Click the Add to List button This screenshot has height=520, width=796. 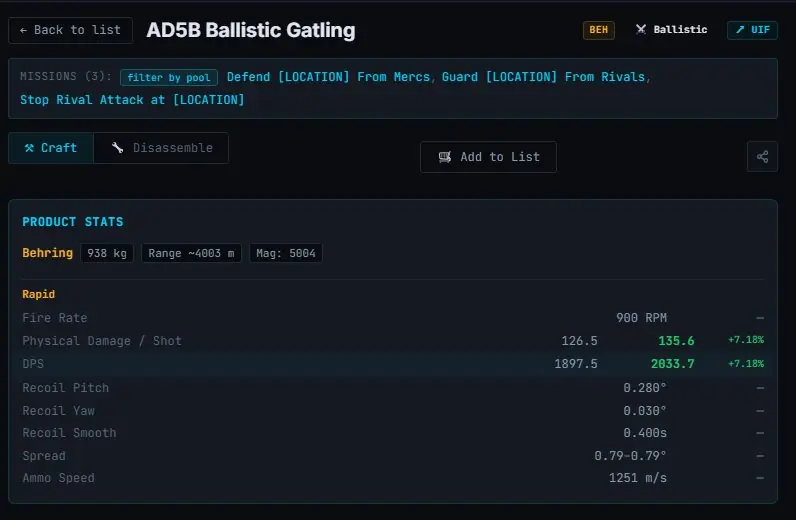pyautogui.click(x=488, y=157)
